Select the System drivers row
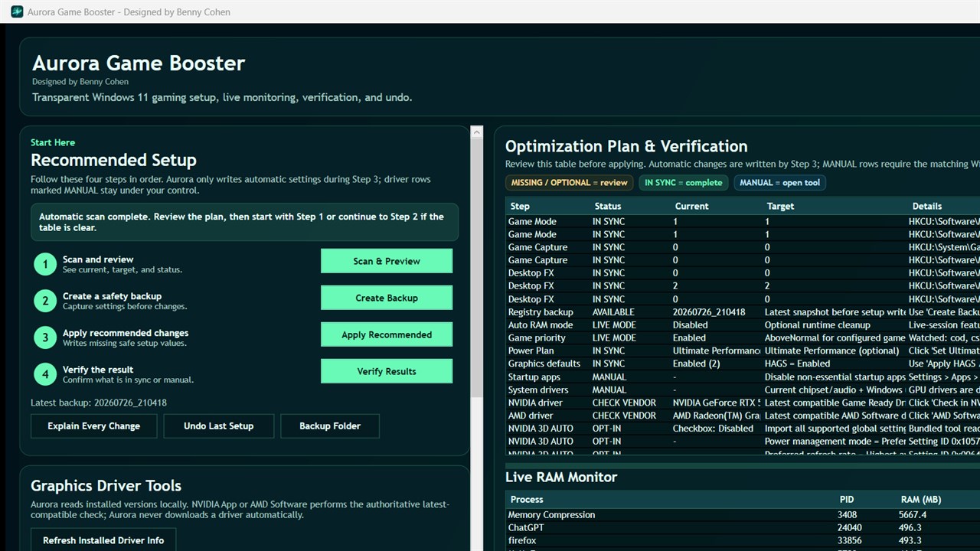This screenshot has width=980, height=551. [x=743, y=390]
